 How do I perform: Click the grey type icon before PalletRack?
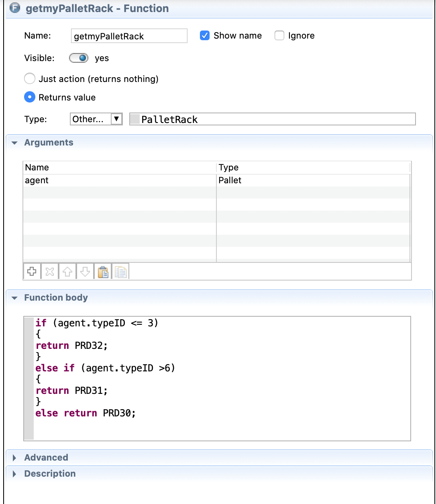[135, 119]
